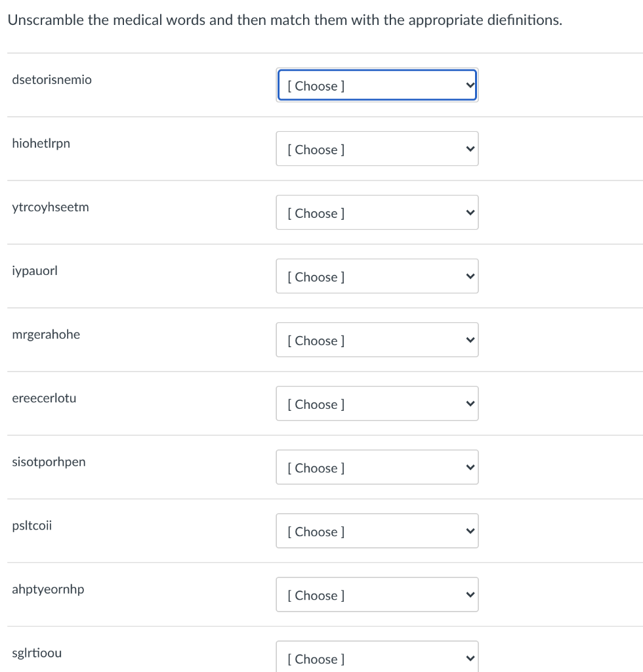Open the dropdown for dsetorisnemio
This screenshot has width=643, height=672.
[377, 85]
